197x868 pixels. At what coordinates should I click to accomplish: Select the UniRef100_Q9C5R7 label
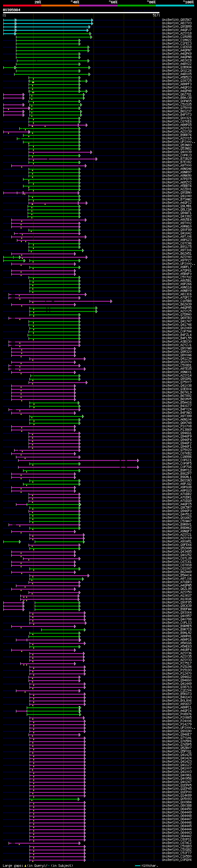(x=177, y=507)
